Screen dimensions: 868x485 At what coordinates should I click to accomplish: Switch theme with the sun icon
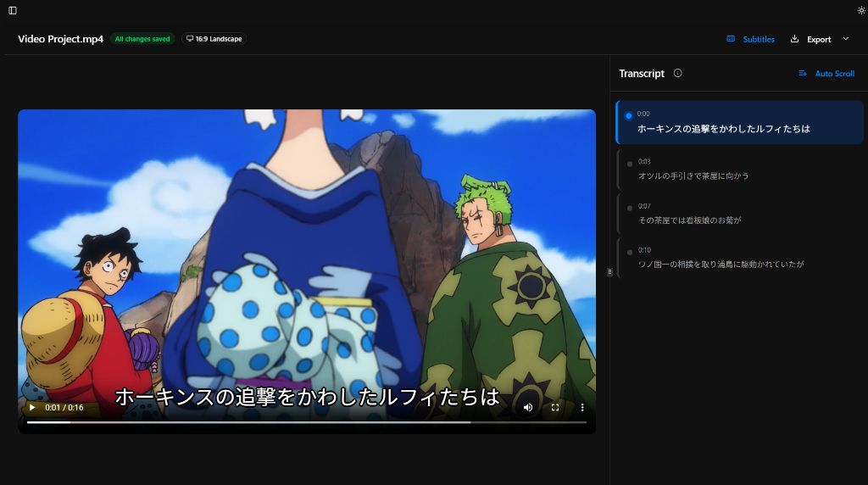[861, 10]
